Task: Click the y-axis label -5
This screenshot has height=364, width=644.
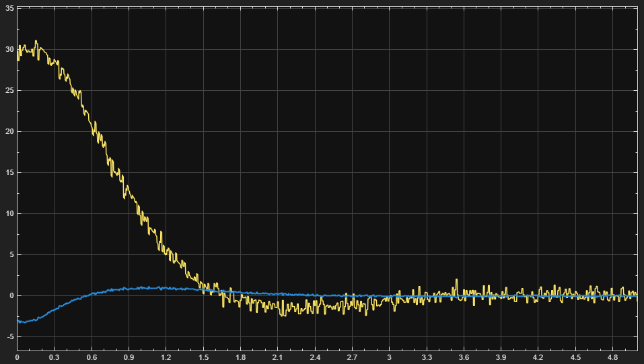Action: [10, 337]
